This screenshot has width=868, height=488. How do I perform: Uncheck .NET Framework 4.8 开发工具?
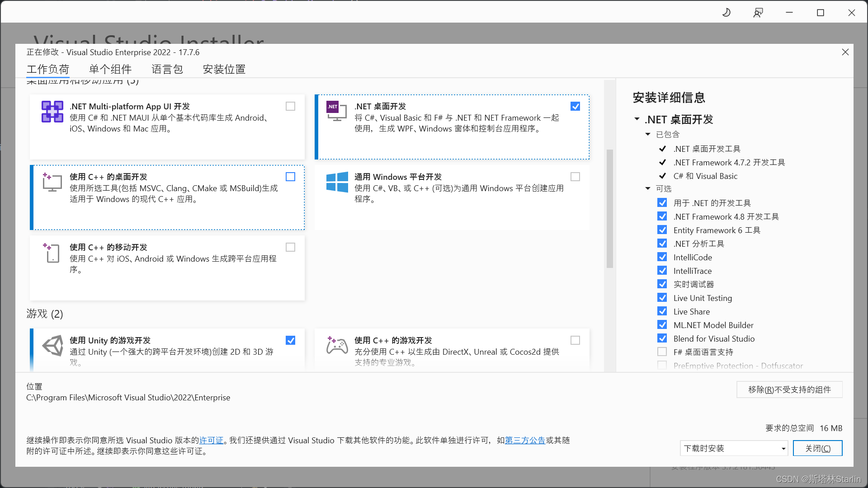(x=662, y=216)
